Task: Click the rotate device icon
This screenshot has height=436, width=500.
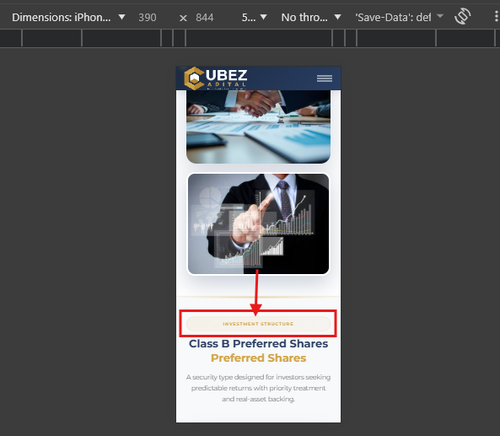Action: click(x=463, y=16)
